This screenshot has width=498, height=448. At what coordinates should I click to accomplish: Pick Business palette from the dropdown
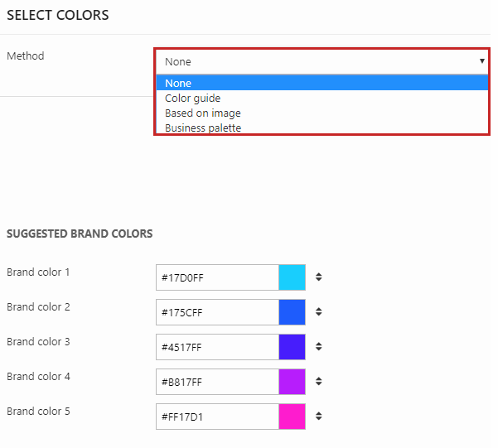point(322,128)
